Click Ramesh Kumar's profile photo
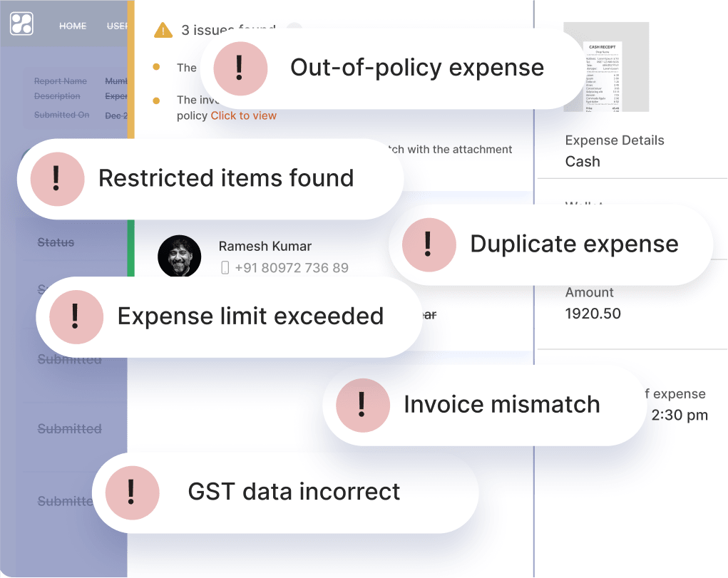The width and height of the screenshot is (728, 578). 179,257
